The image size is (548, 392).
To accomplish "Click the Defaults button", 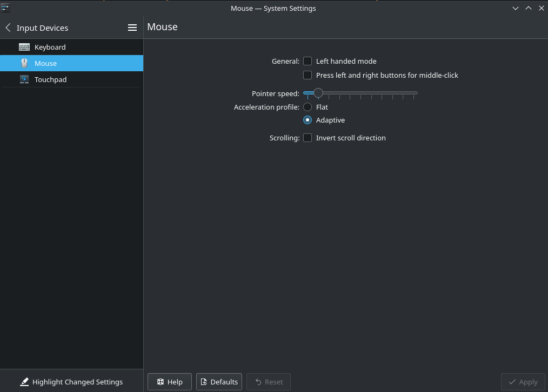I will click(x=219, y=382).
